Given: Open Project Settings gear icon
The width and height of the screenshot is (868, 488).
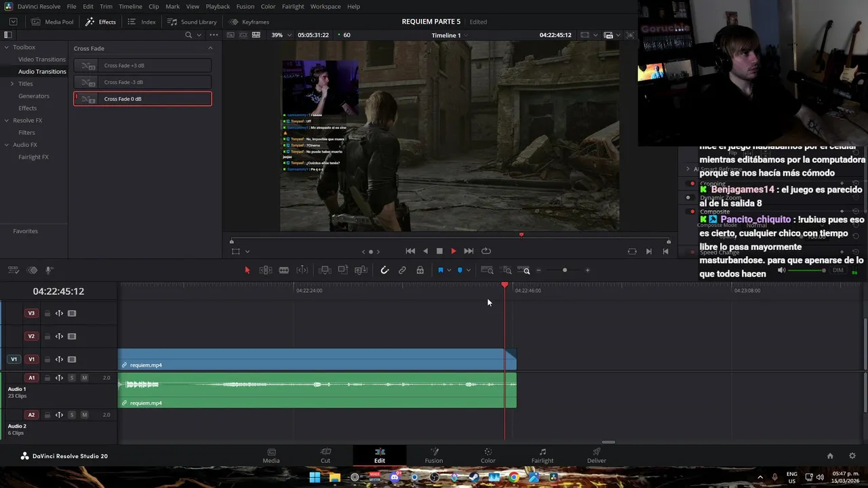Looking at the screenshot, I should pyautogui.click(x=852, y=456).
